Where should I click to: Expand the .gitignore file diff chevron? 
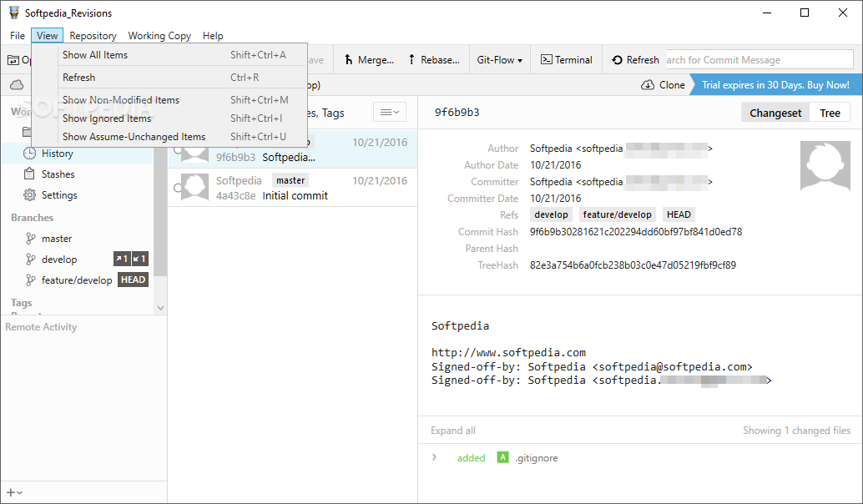coord(434,457)
